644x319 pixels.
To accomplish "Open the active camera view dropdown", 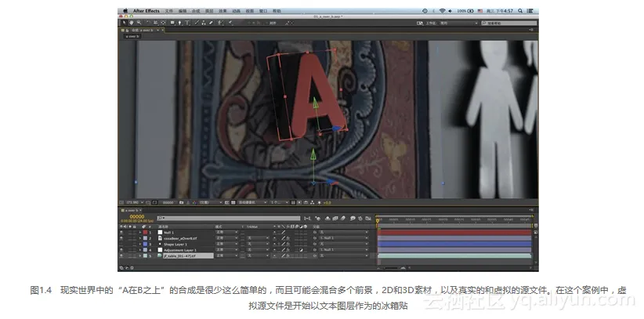I will (252, 202).
